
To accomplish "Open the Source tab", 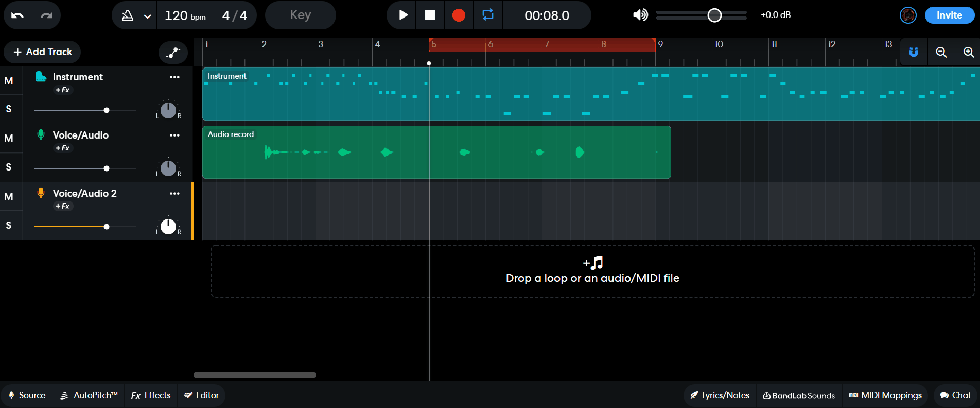I will (27, 395).
